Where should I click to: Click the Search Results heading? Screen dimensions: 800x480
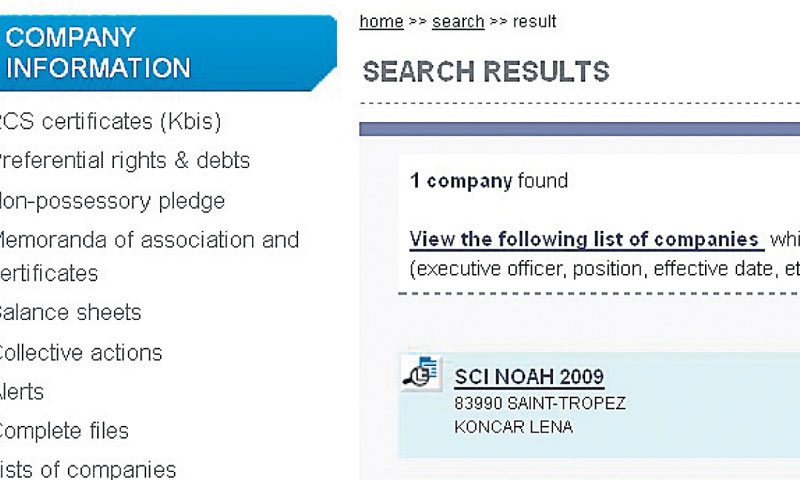point(485,72)
